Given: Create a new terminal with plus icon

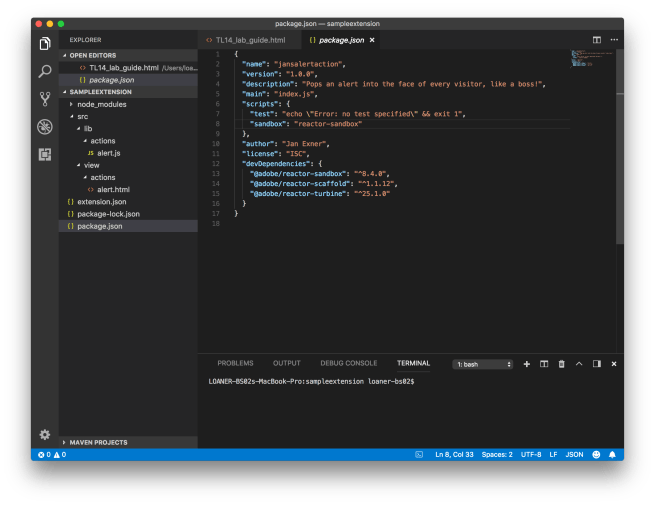Looking at the screenshot, I should (527, 364).
